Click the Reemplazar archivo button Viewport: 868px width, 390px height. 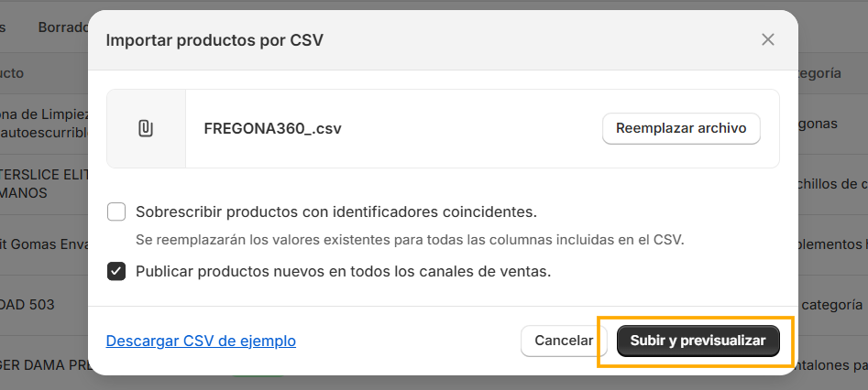(681, 128)
